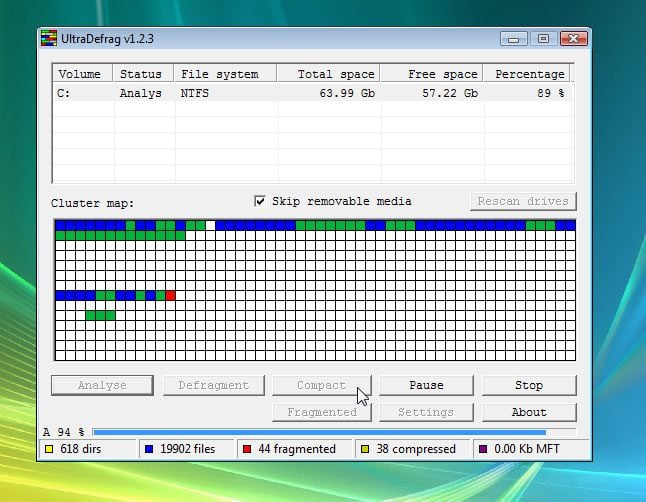Open the About dialog
Viewport: 646px width, 502px height.
(529, 412)
